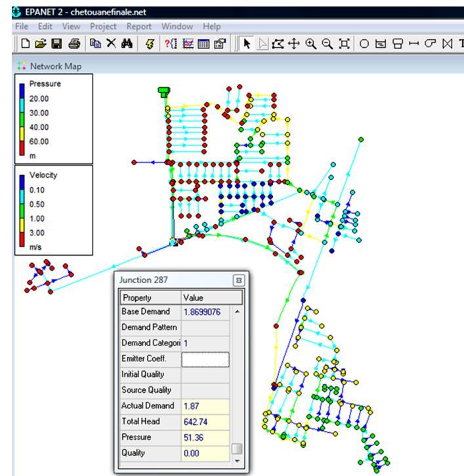The height and width of the screenshot is (476, 464).
Task: Delete the selected object with the X icon
Action: click(111, 43)
